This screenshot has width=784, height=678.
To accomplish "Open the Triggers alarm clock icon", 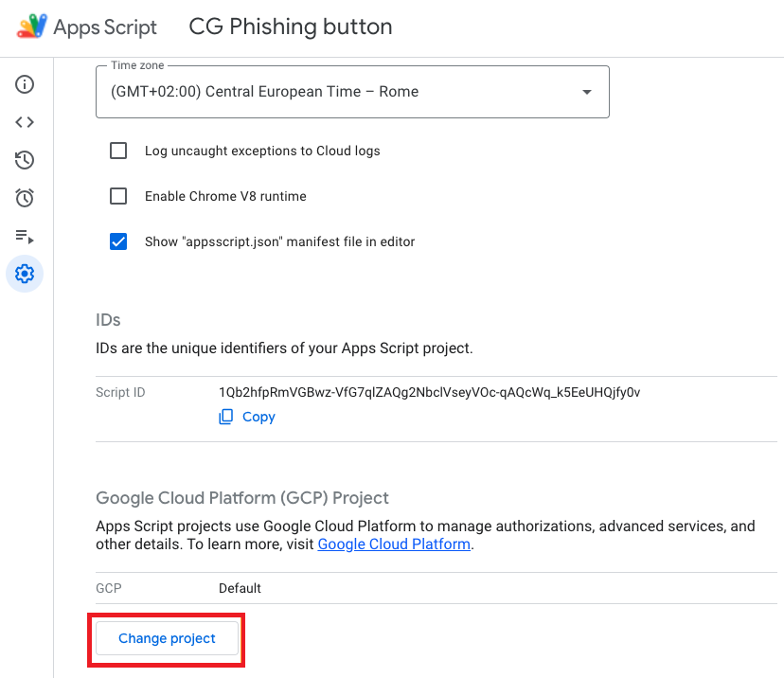I will click(25, 198).
